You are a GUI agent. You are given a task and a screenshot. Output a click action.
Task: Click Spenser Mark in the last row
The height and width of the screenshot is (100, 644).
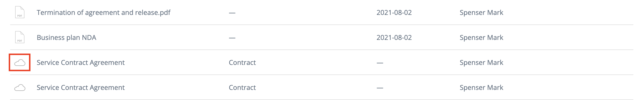481,87
